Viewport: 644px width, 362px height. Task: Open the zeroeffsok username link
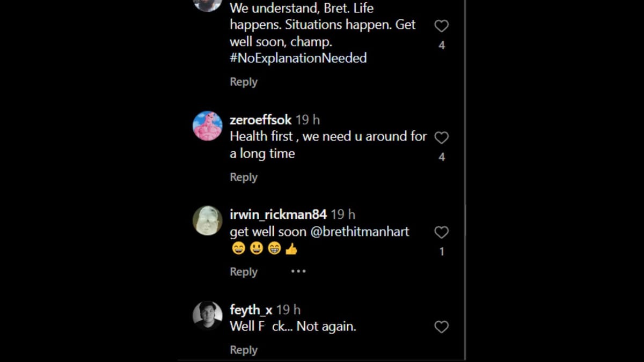260,120
